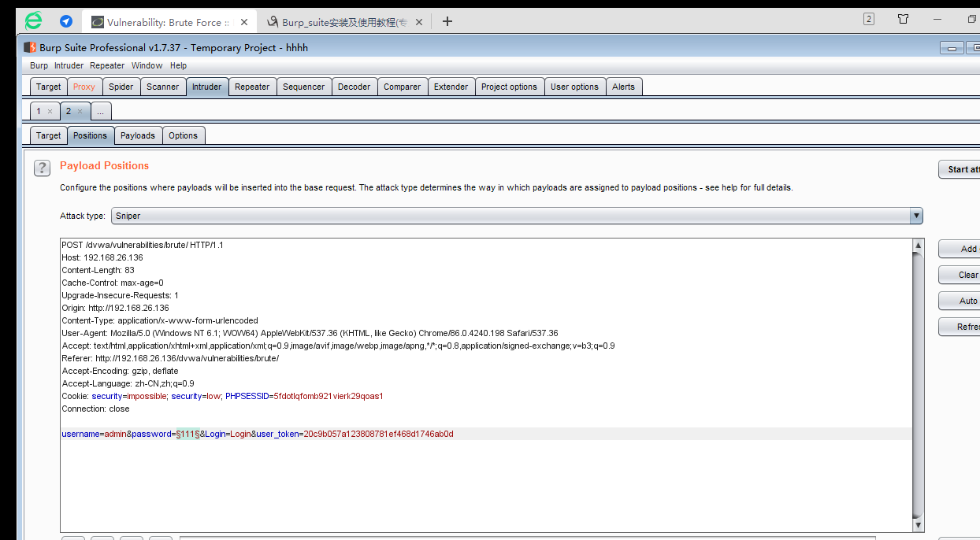Open the Extender tab
Screen dimensions: 980x540
(451, 87)
